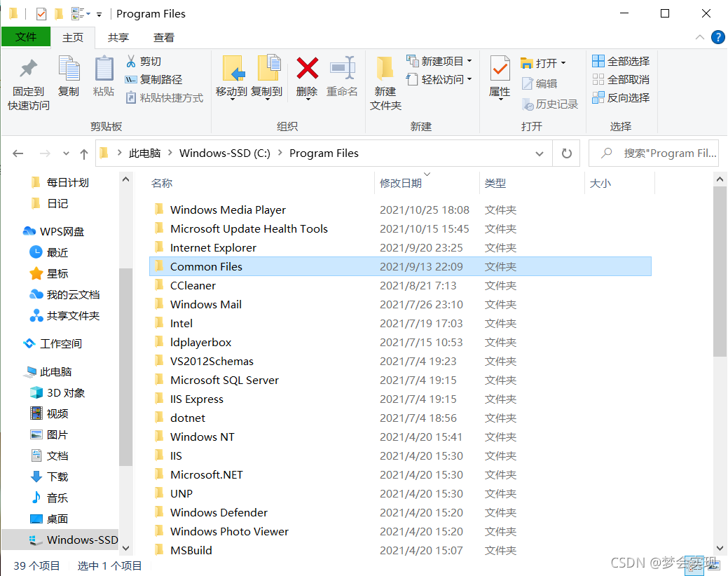The image size is (728, 576).
Task: Open 3D 对象 in the sidebar
Action: (x=57, y=392)
